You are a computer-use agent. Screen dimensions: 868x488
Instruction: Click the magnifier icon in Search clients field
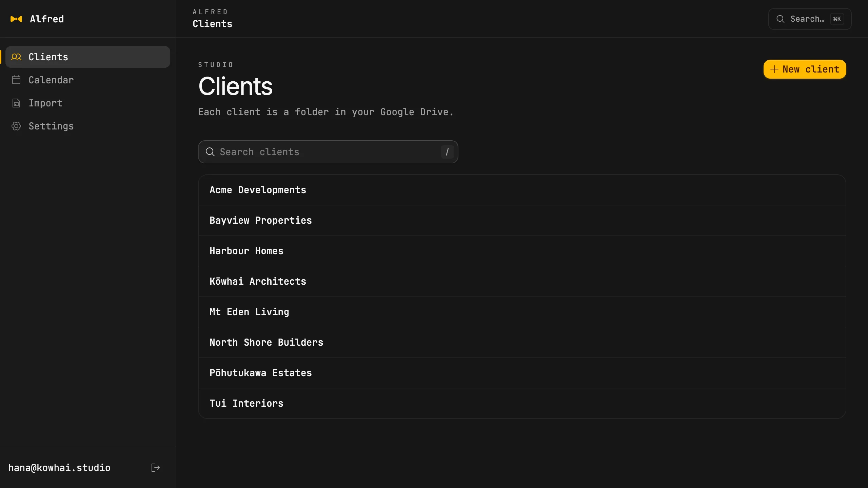[210, 152]
